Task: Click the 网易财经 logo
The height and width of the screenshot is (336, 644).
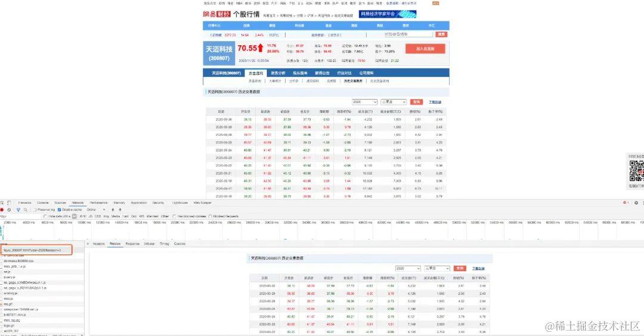Action: point(216,14)
